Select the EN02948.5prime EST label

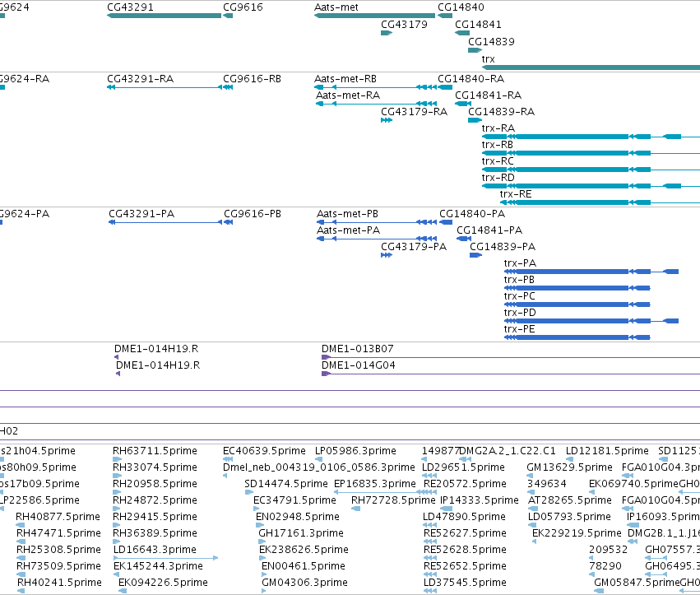(x=298, y=517)
